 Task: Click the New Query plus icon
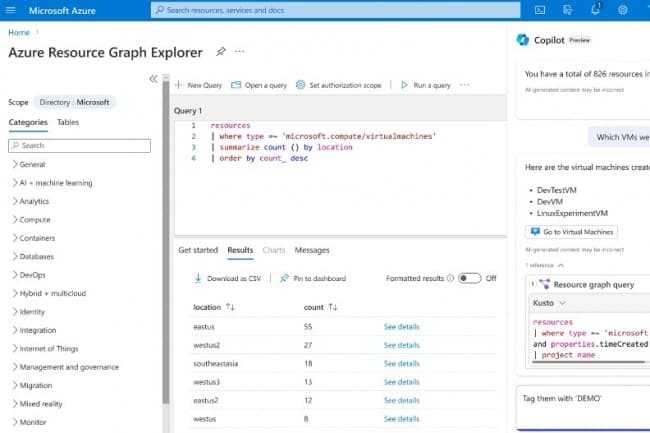pyautogui.click(x=179, y=85)
